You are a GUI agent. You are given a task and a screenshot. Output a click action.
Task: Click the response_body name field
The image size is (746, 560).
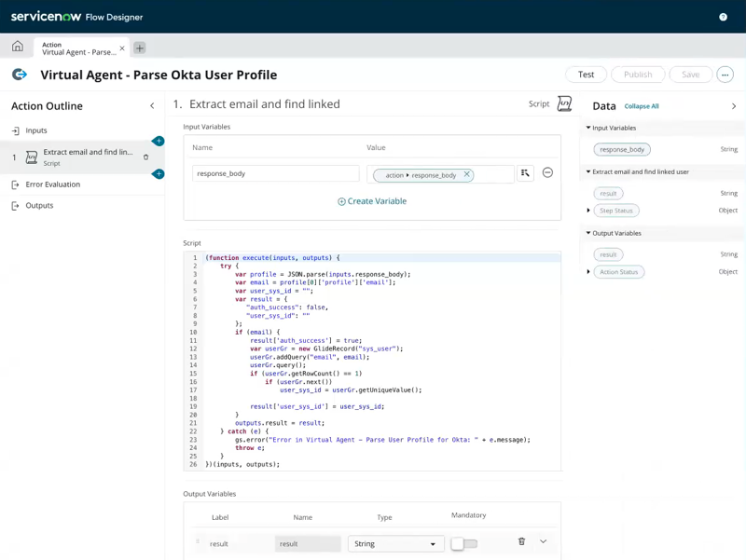pos(276,173)
